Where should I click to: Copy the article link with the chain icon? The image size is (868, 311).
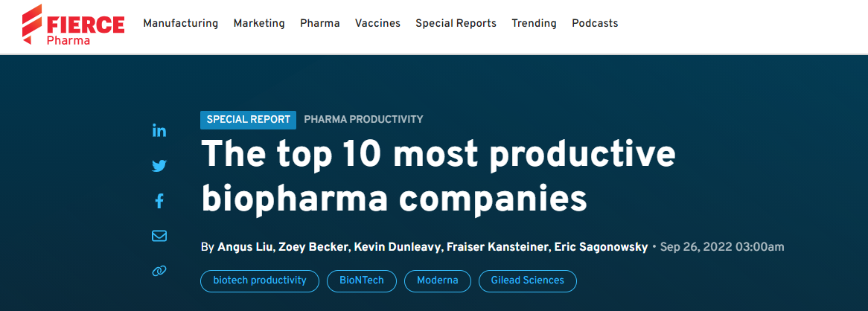pos(159,271)
